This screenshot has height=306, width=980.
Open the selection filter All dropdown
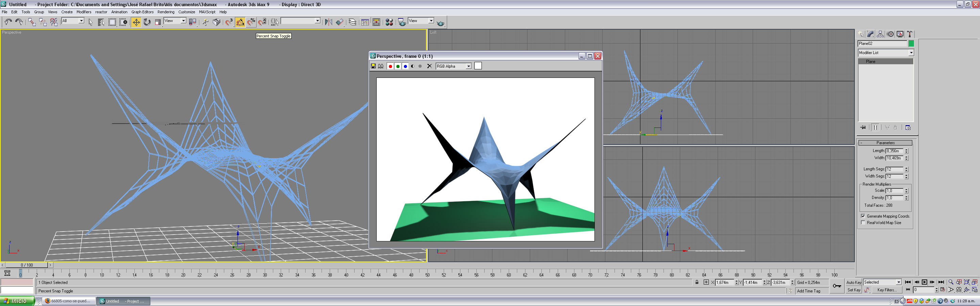[x=73, y=21]
